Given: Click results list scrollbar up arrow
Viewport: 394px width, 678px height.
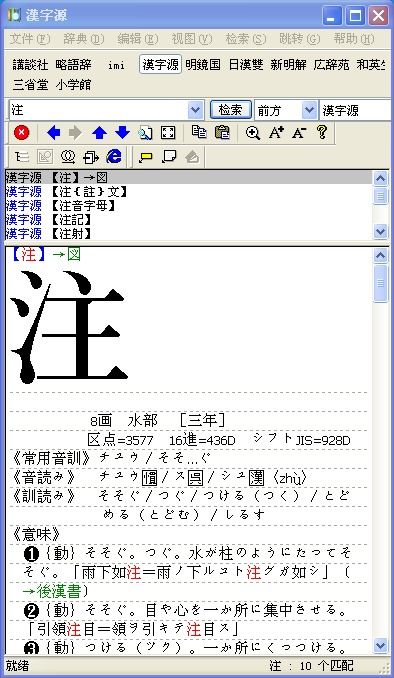Looking at the screenshot, I should [381, 178].
